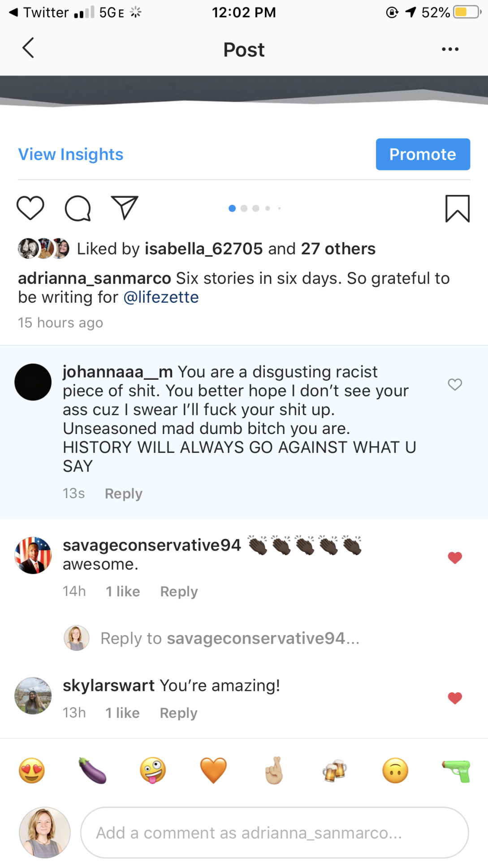
Task: Insert the heart-eyes emoji
Action: (32, 771)
